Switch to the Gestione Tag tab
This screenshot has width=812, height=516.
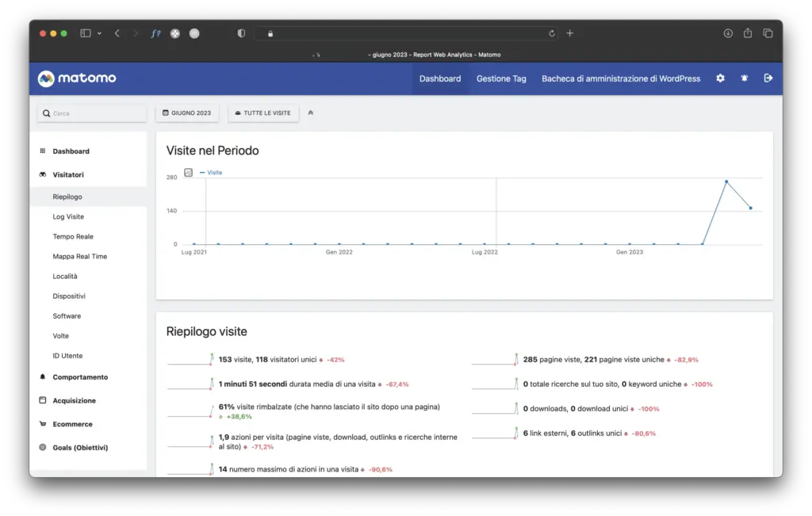click(x=501, y=78)
